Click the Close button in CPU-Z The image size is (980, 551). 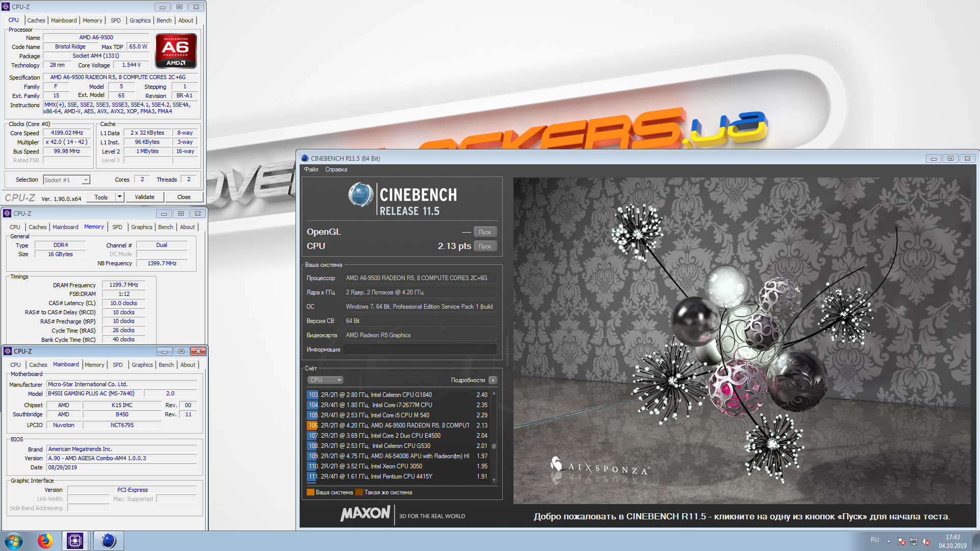coord(184,197)
